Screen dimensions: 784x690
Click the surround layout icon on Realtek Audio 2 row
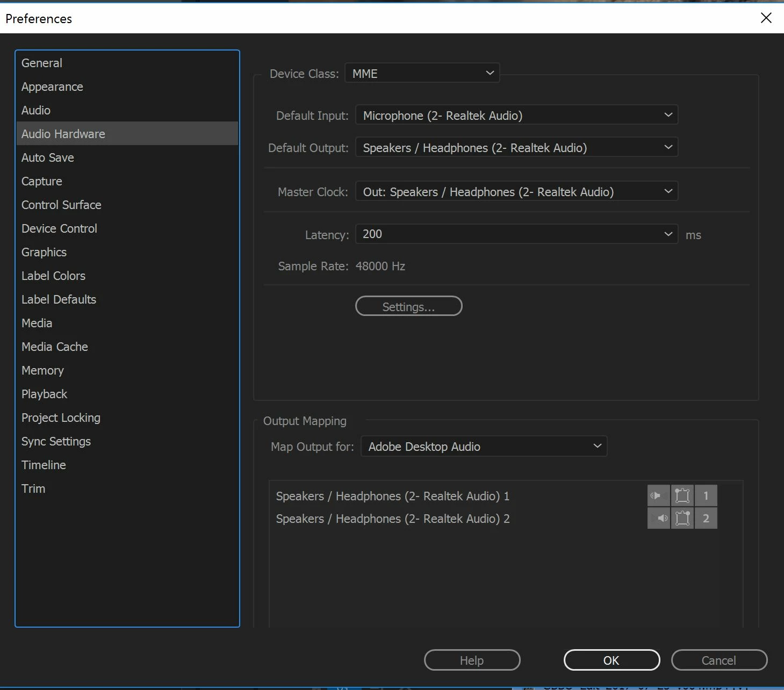(x=682, y=518)
